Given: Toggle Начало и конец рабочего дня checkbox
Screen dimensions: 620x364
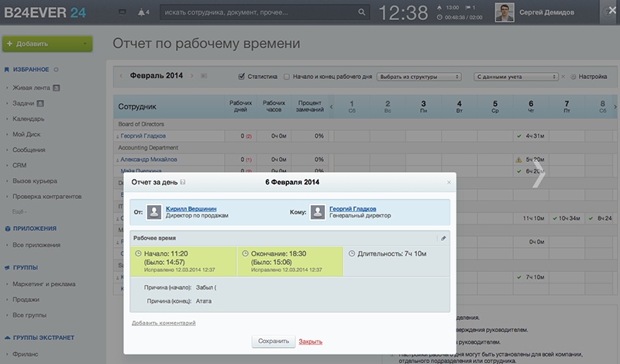Looking at the screenshot, I should (x=287, y=77).
